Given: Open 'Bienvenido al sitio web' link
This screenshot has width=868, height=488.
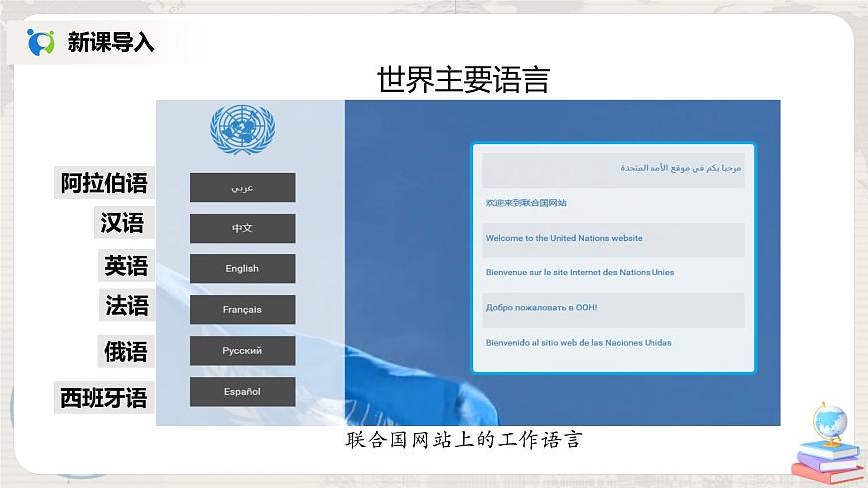Looking at the screenshot, I should pos(579,343).
